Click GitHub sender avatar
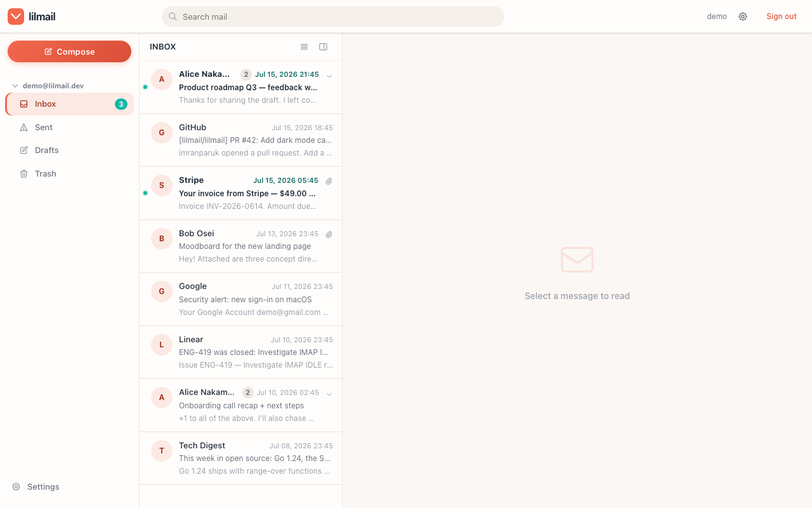 tap(162, 133)
